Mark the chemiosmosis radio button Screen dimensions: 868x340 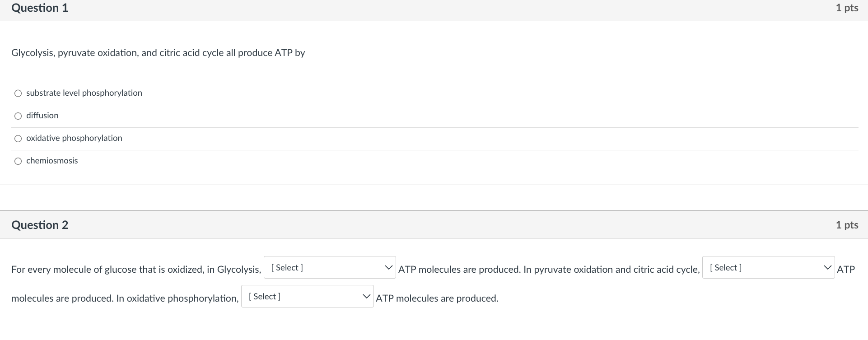18,161
